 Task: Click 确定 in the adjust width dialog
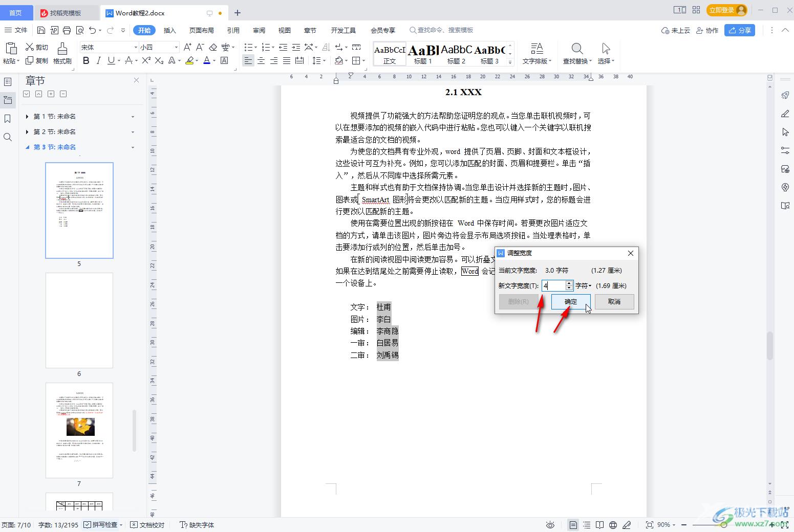point(571,302)
